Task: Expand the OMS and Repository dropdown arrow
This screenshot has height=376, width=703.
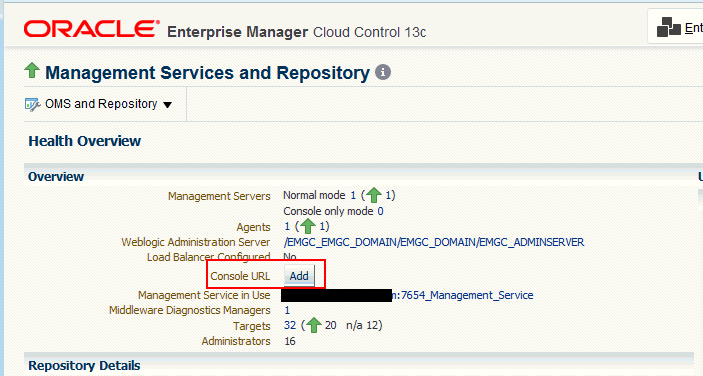Action: 167,105
